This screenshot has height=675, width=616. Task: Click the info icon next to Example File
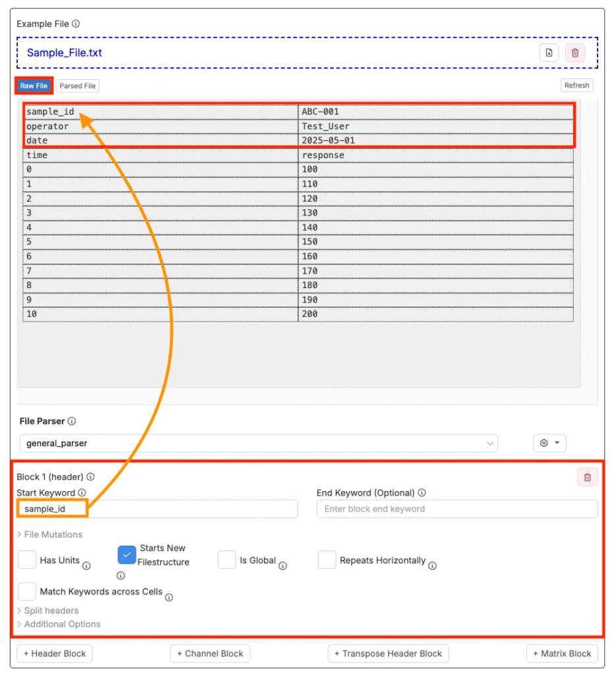click(76, 24)
